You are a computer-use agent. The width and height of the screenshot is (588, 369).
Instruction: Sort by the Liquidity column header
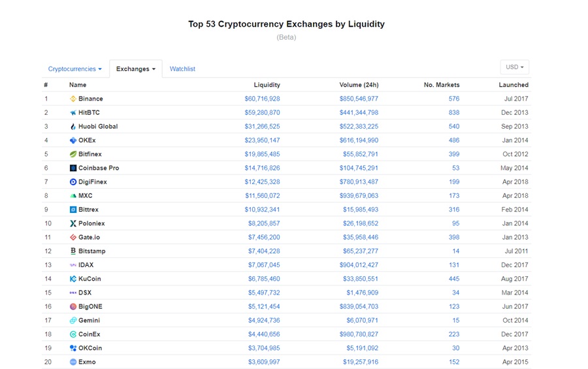pyautogui.click(x=267, y=85)
